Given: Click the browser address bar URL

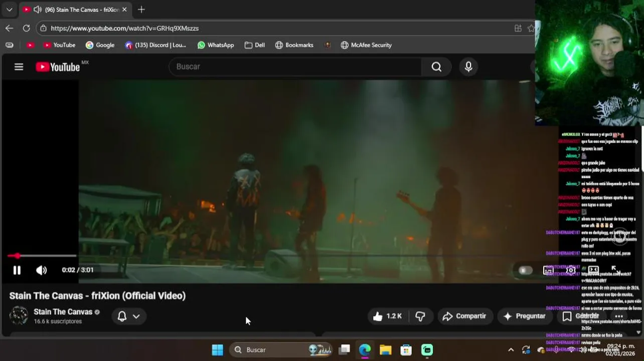Looking at the screenshot, I should point(125,29).
